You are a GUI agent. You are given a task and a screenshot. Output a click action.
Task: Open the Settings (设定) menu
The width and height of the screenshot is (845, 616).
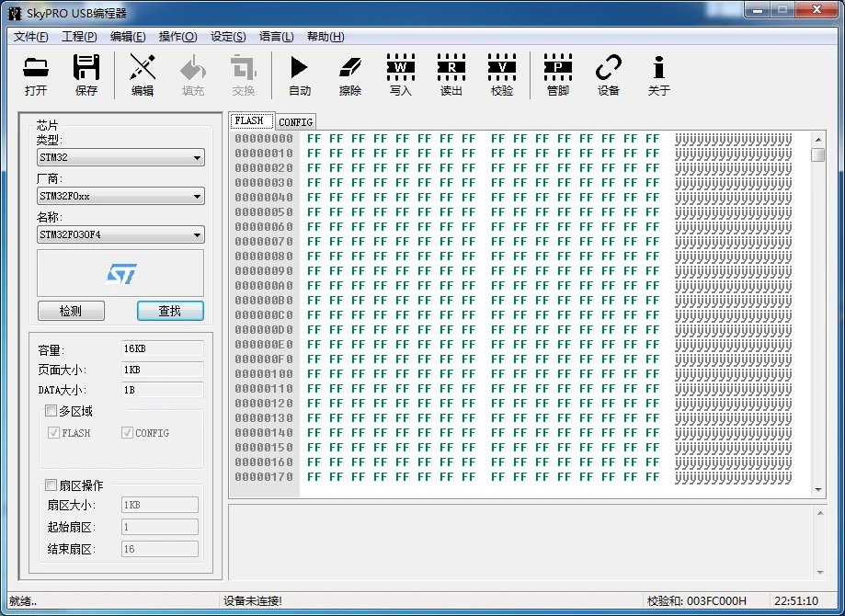pyautogui.click(x=228, y=37)
